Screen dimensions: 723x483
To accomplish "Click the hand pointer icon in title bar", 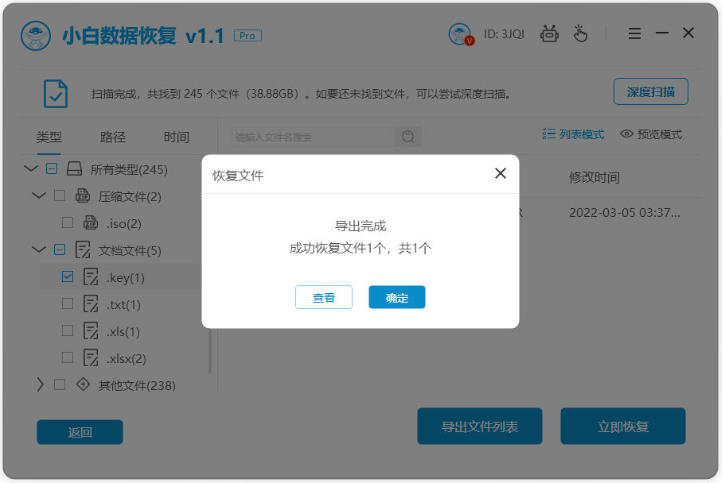I will pos(580,34).
